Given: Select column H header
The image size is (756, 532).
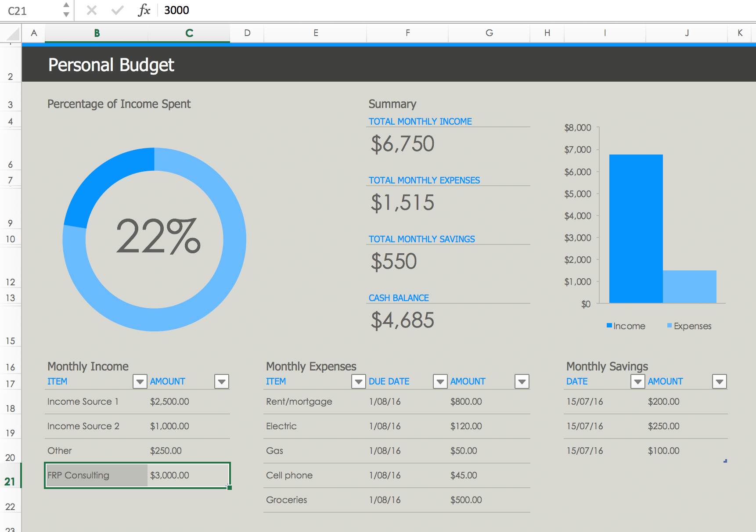Looking at the screenshot, I should click(x=547, y=33).
